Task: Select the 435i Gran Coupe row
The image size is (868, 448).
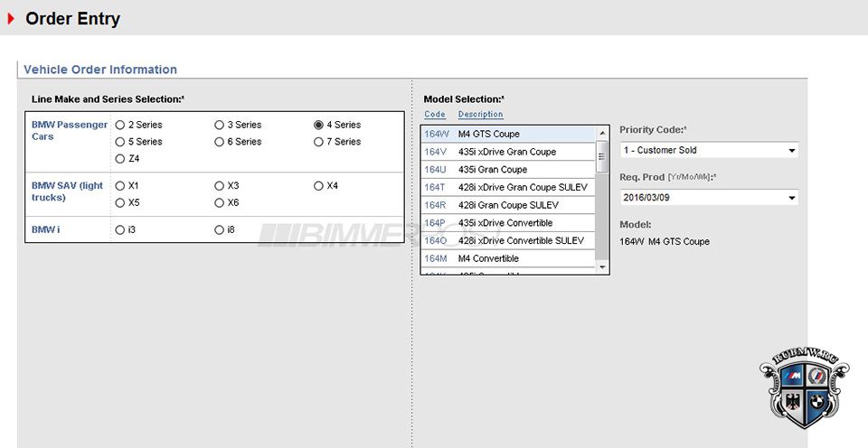Action: tap(507, 169)
